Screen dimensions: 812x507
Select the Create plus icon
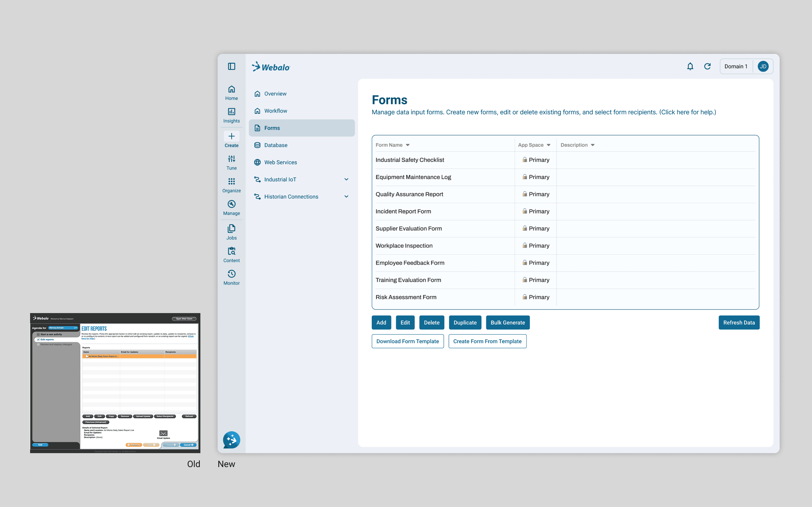point(232,137)
